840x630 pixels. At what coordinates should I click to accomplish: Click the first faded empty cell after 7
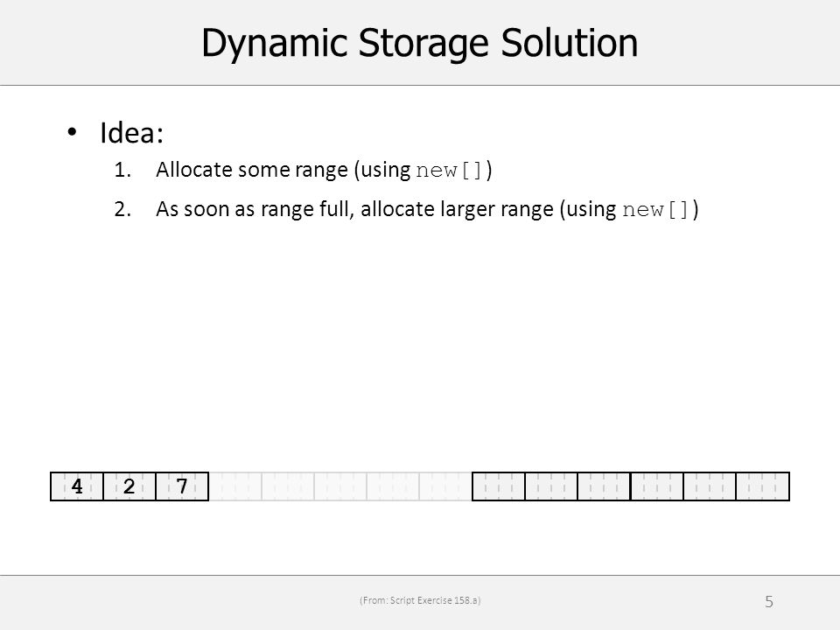tap(234, 486)
